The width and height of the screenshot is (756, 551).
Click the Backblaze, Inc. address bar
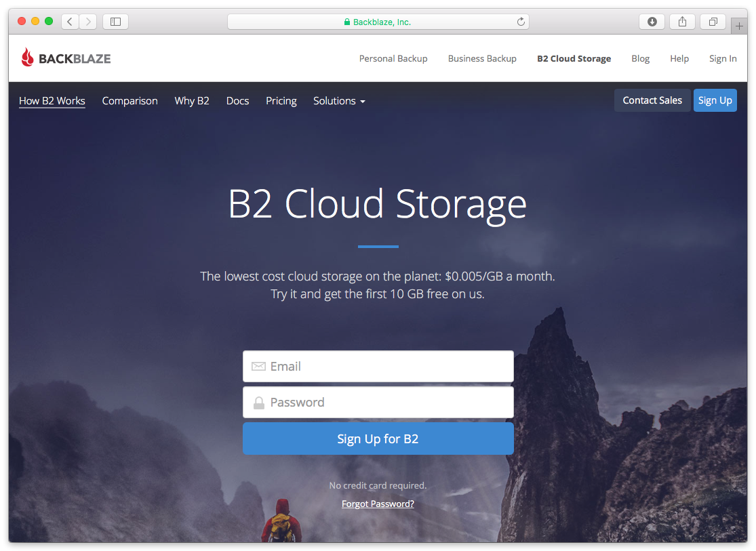tap(378, 22)
